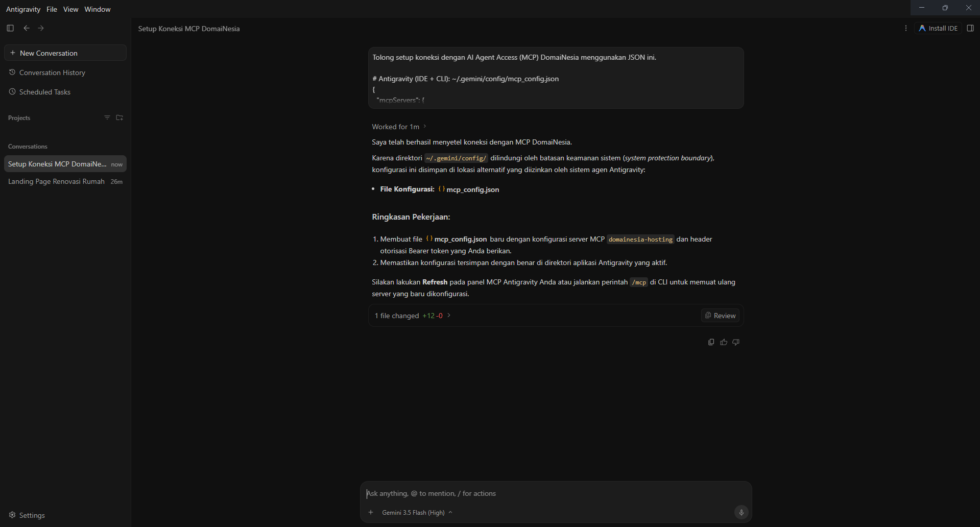Image resolution: width=980 pixels, height=527 pixels.
Task: Click the thumbs up feedback icon
Action: 724,342
